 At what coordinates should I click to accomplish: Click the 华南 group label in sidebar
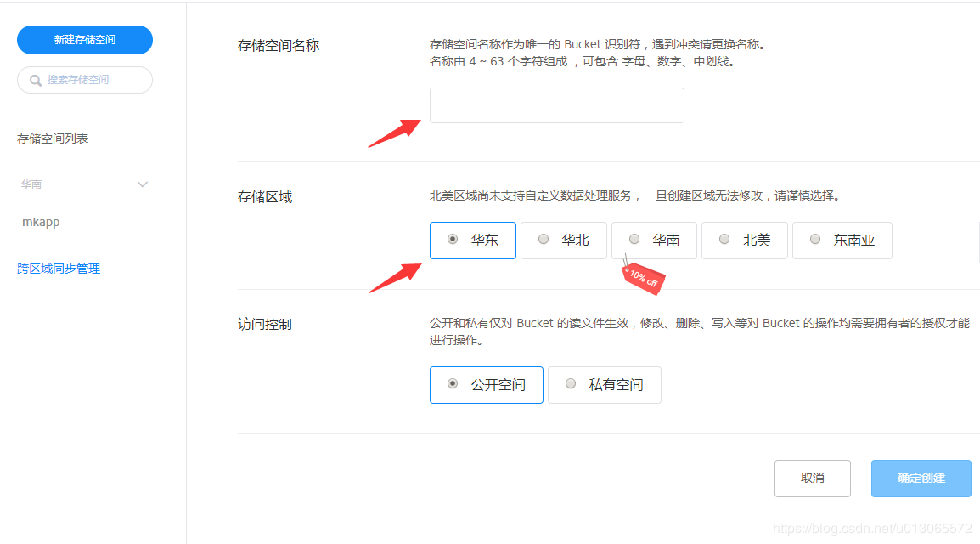click(31, 184)
